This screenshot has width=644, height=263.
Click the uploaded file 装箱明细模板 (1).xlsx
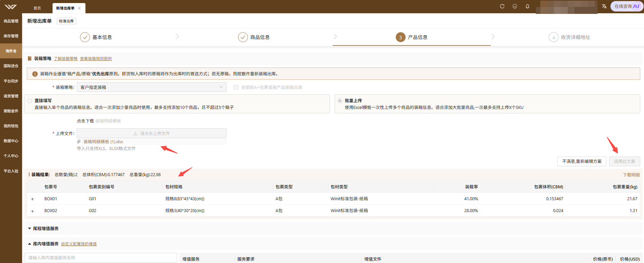103,142
